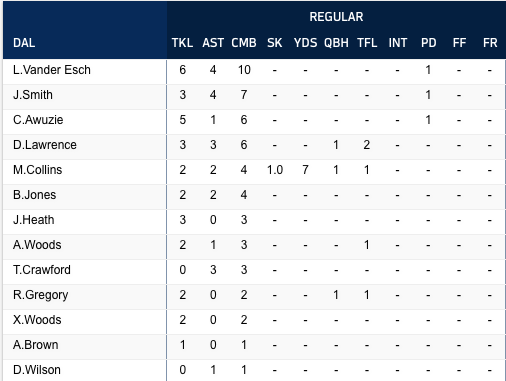506x381 pixels.
Task: Click the REGULAR section heading
Action: (x=336, y=17)
